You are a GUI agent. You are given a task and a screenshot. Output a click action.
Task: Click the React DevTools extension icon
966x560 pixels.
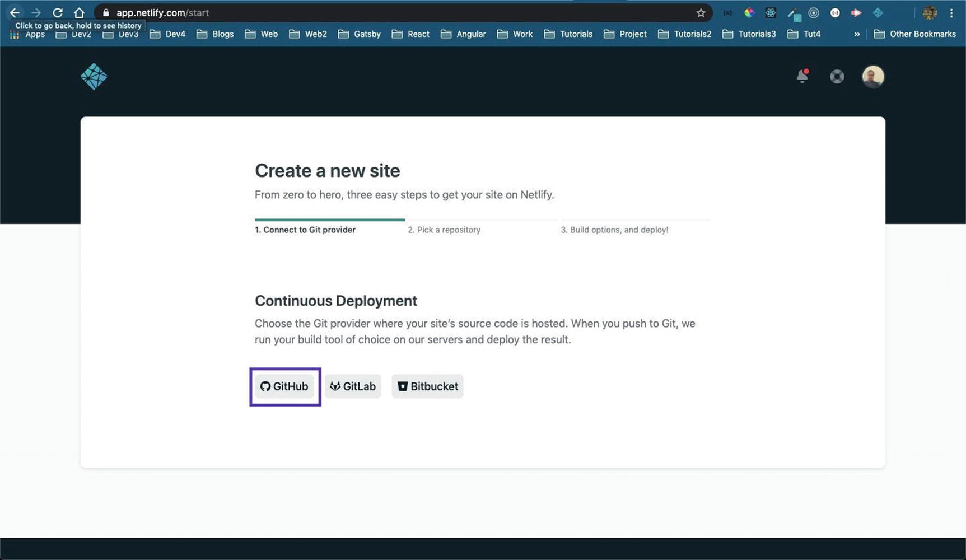pyautogui.click(x=771, y=13)
